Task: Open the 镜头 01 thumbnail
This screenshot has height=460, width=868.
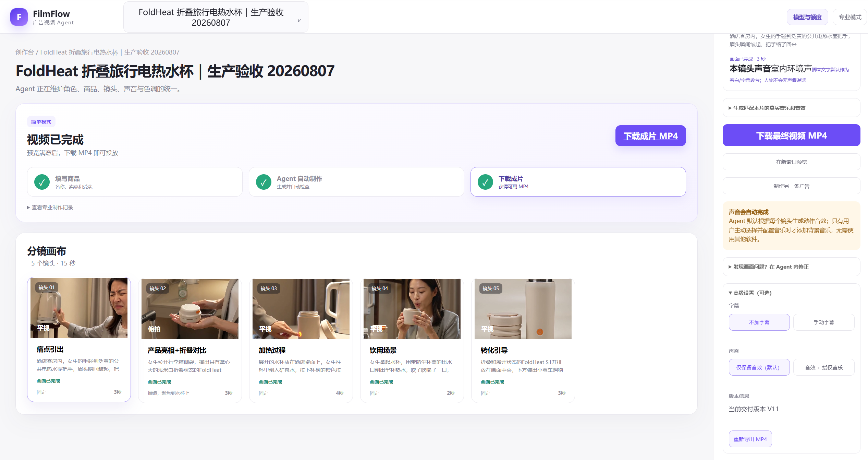Action: click(79, 308)
